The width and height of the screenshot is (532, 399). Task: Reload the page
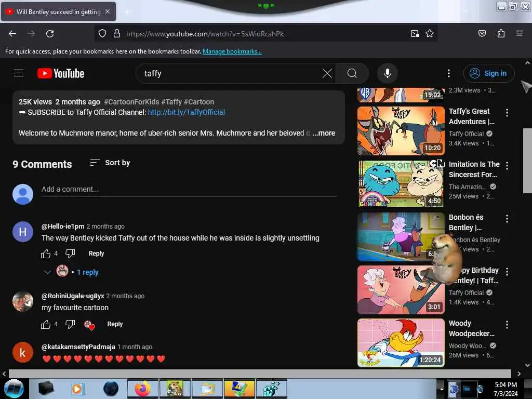click(50, 34)
